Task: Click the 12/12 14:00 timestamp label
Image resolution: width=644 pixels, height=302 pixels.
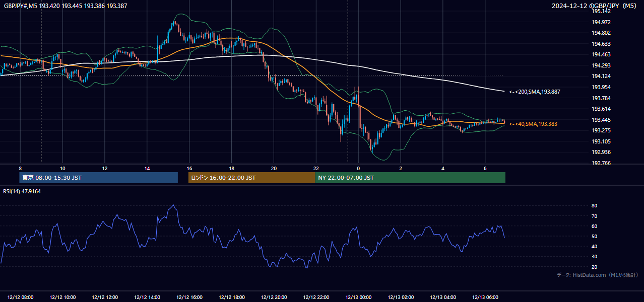Action: click(x=147, y=297)
